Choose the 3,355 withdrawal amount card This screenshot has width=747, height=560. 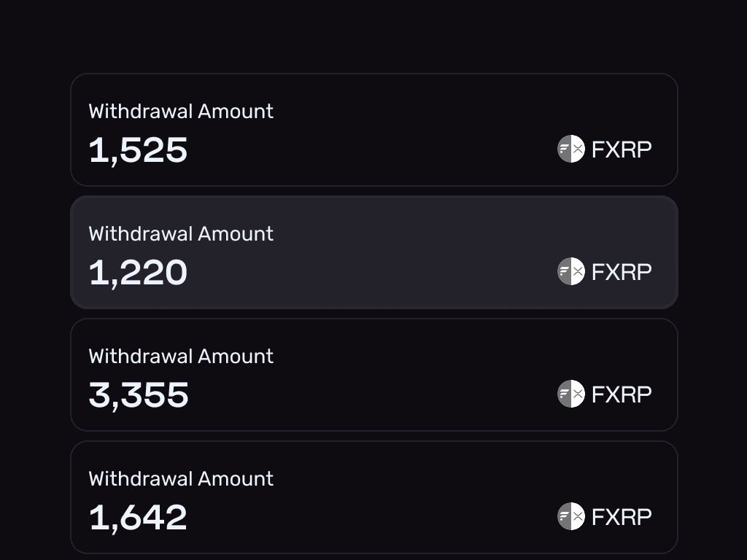[x=373, y=375]
